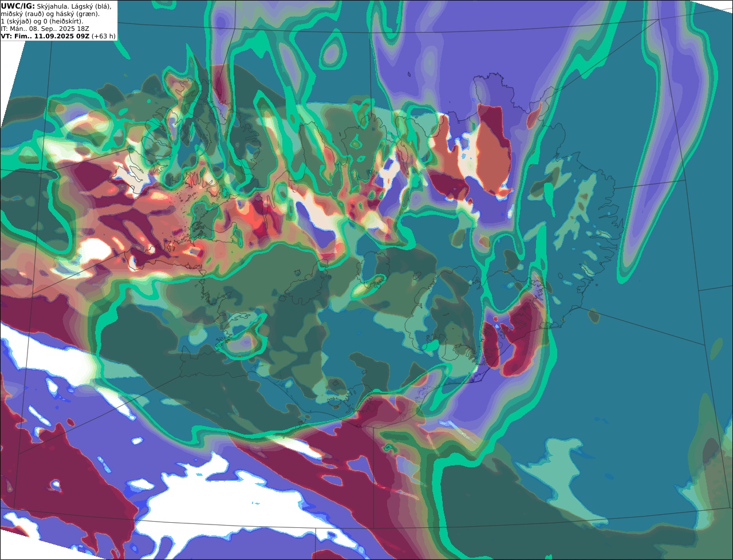Click the '(+63 h)' forecast offset text
This screenshot has height=560, width=733.
104,36
